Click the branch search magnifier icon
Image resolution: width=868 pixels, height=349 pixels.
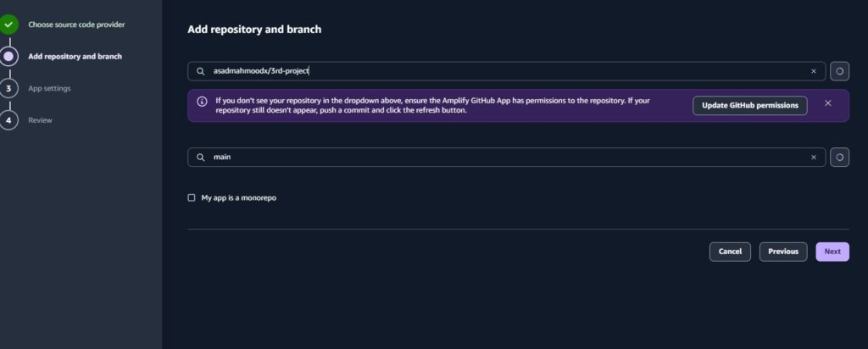(201, 157)
